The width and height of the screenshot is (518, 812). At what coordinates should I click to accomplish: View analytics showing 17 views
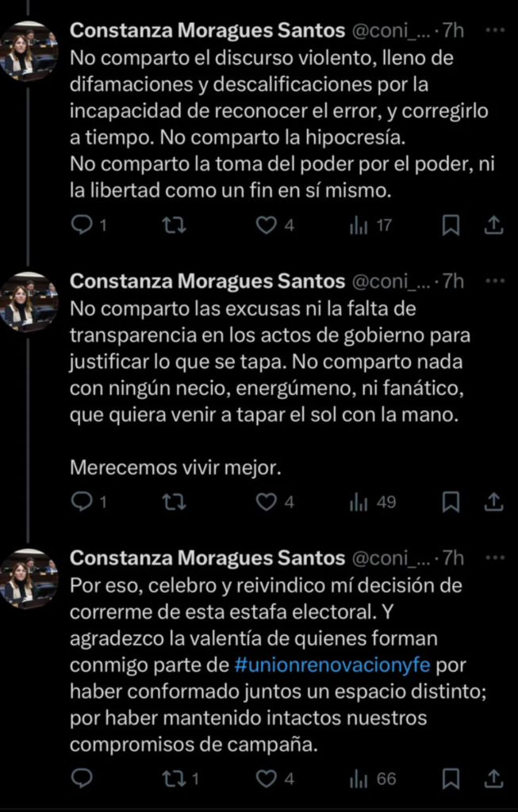click(x=359, y=226)
